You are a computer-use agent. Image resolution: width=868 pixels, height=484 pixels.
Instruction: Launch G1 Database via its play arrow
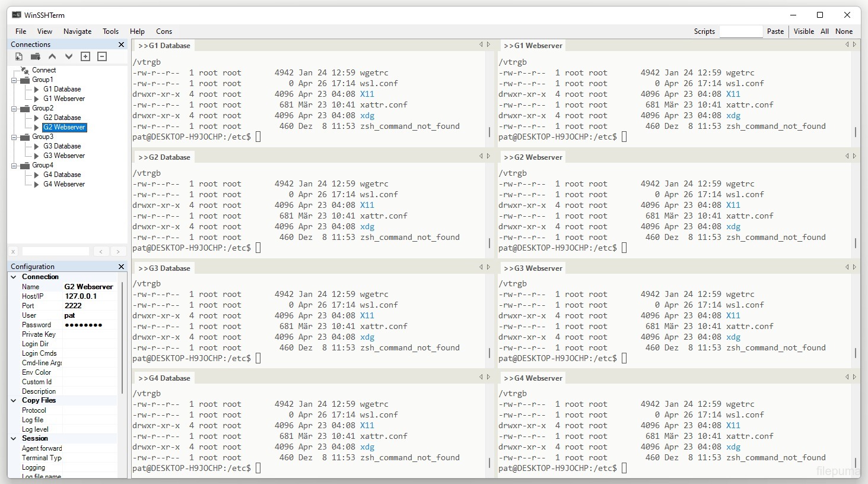click(x=37, y=89)
